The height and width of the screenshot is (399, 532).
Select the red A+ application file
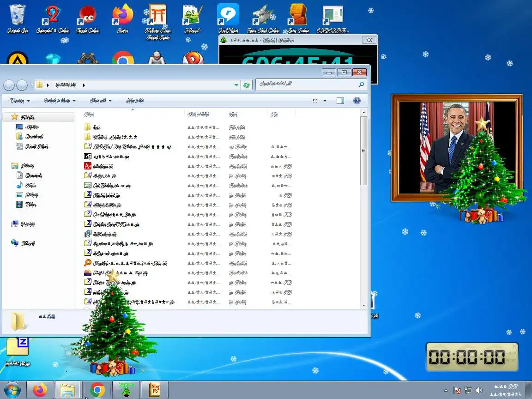coord(188,166)
